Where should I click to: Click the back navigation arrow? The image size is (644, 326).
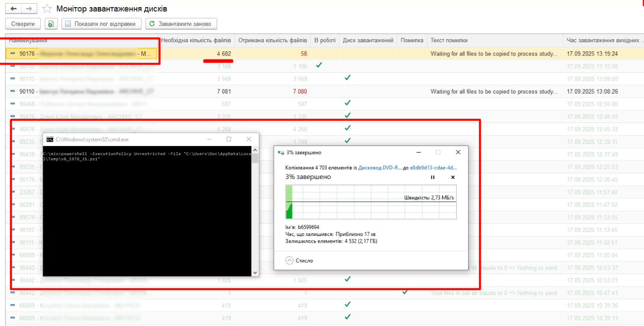(x=13, y=9)
